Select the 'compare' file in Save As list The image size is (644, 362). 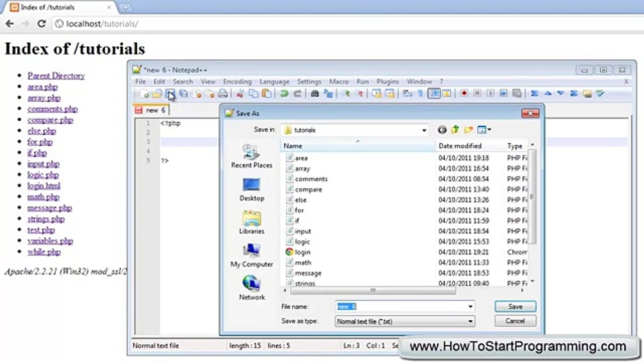[x=308, y=190]
